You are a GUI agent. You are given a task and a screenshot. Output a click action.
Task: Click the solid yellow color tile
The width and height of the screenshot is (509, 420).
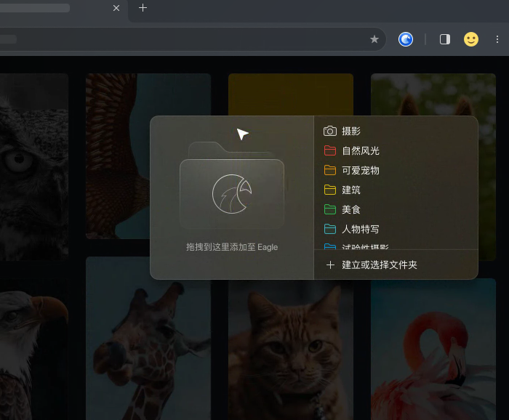(291, 94)
